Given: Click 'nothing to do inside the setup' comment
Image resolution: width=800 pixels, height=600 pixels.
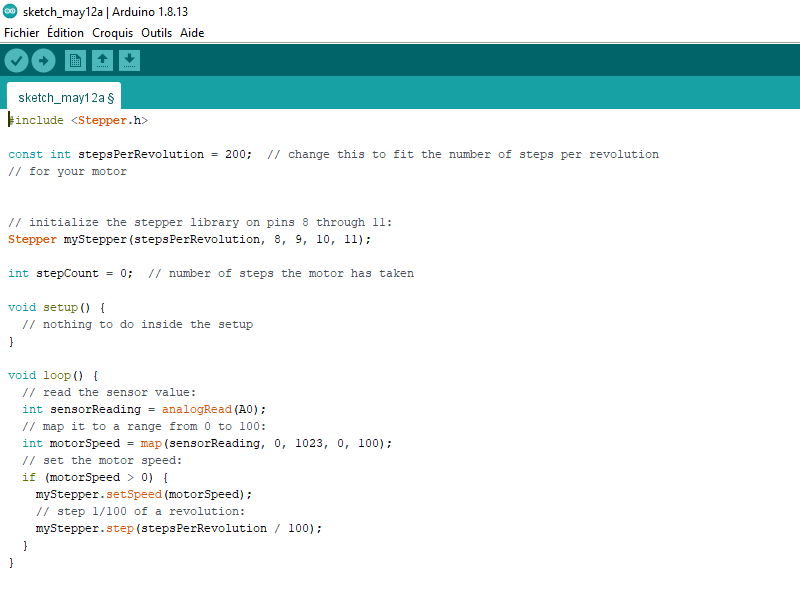Looking at the screenshot, I should pos(137,324).
